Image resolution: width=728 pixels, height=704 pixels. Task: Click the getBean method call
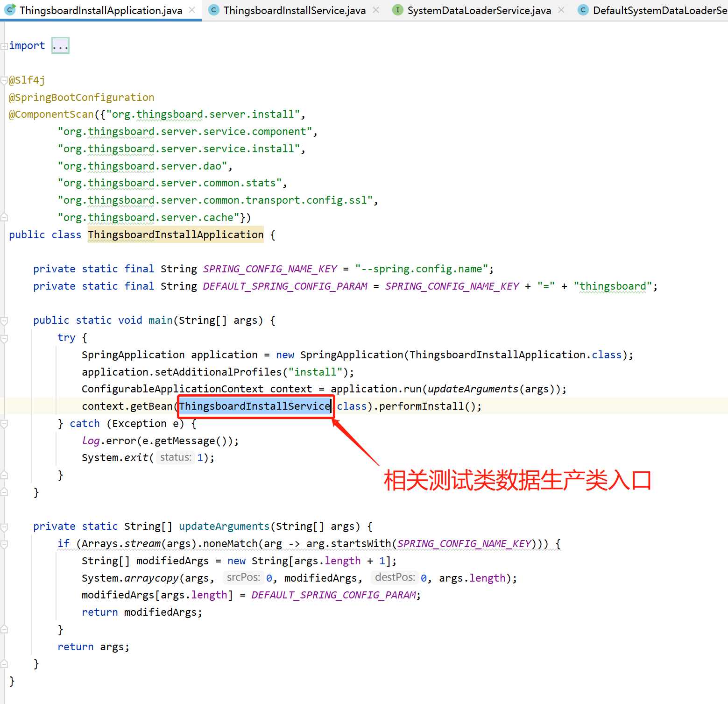tap(152, 406)
